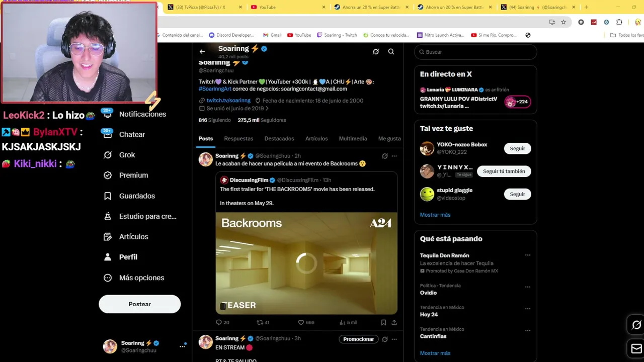Viewport: 644px width, 362px height.
Task: Click the Grok icon on the EN STREAM post
Action: tap(385, 339)
